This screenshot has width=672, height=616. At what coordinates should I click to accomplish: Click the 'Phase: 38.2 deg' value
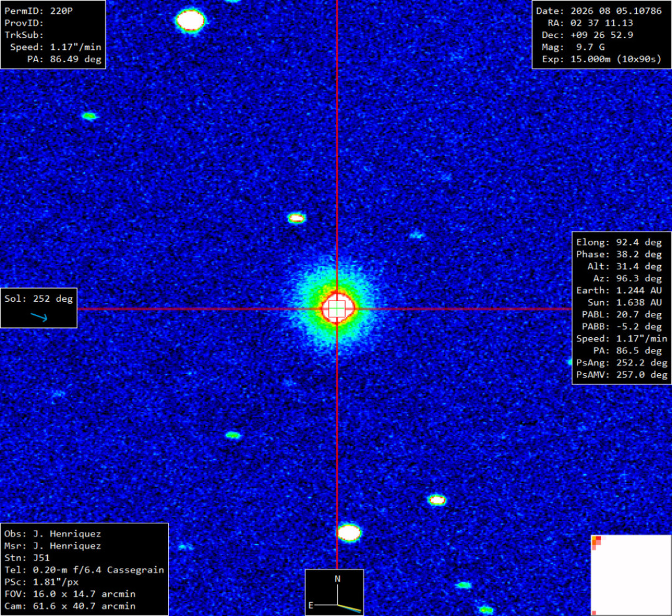(x=619, y=254)
